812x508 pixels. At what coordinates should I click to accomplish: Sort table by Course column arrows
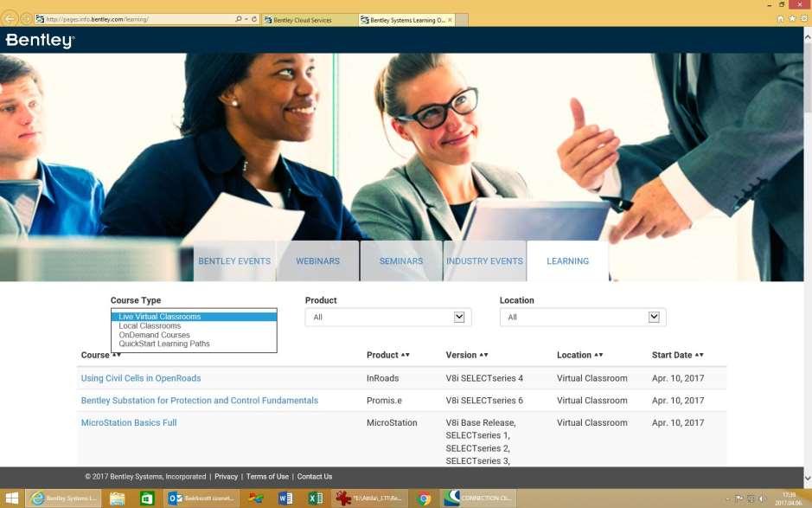coord(117,355)
